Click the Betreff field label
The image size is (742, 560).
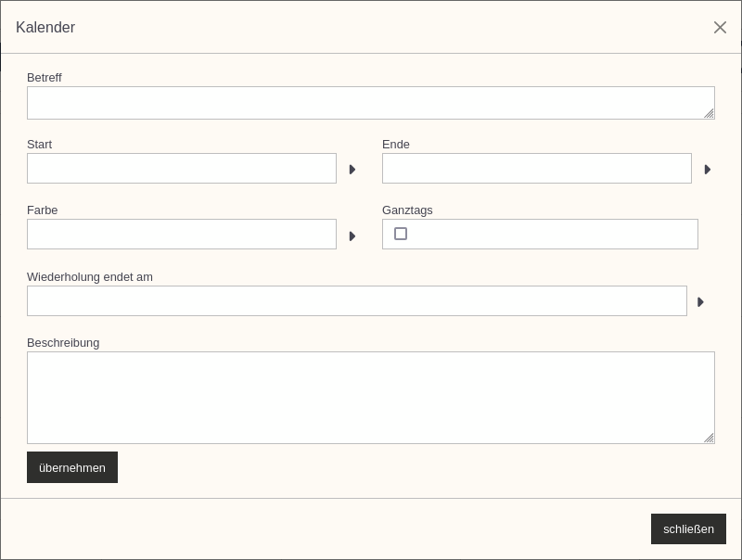(44, 78)
